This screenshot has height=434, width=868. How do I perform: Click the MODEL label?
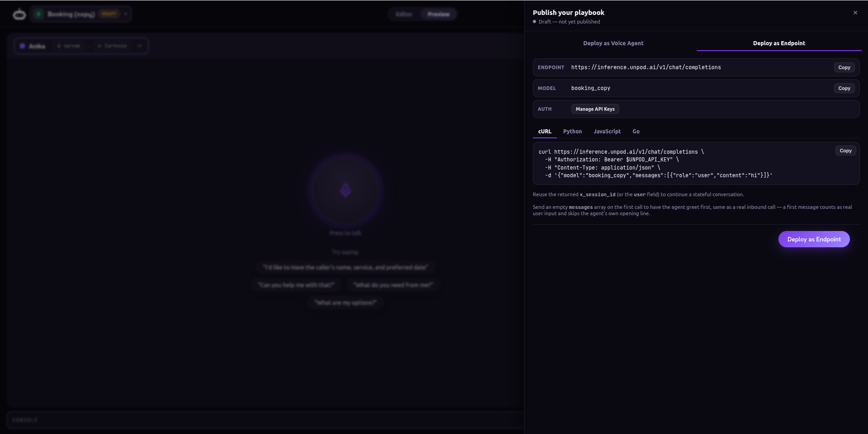[x=547, y=88]
